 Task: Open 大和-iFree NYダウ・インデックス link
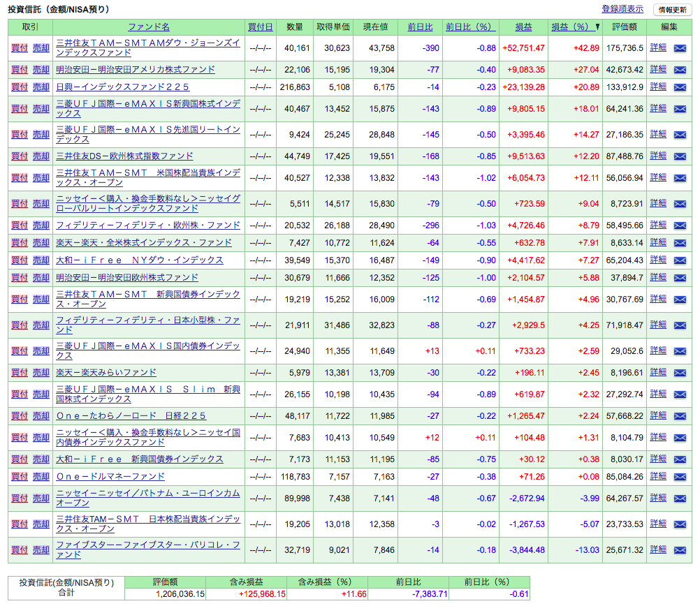(139, 260)
